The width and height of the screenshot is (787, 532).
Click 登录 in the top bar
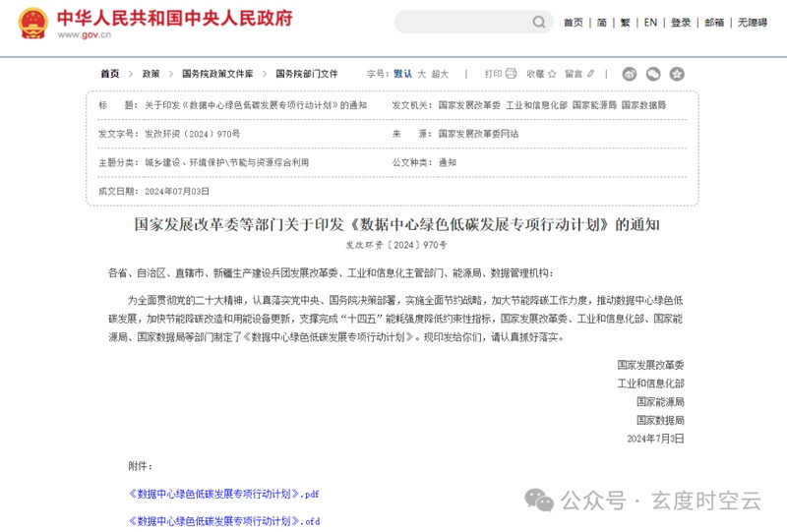[681, 23]
